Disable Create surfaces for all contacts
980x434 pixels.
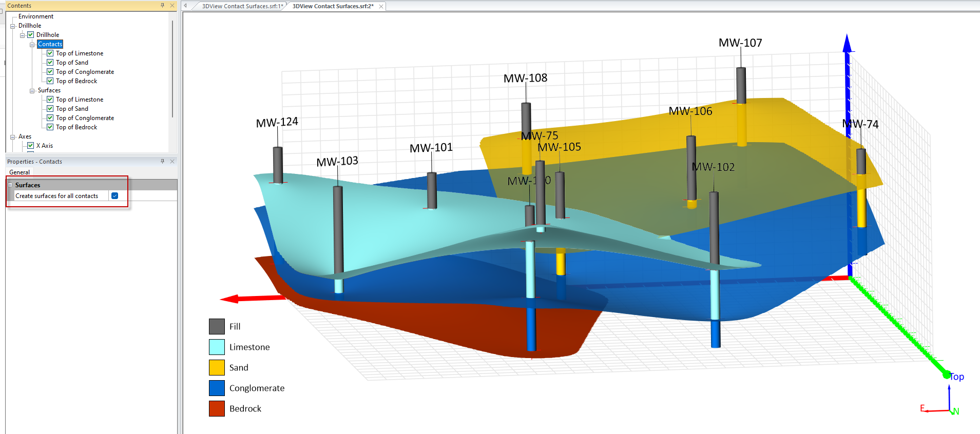pos(115,196)
